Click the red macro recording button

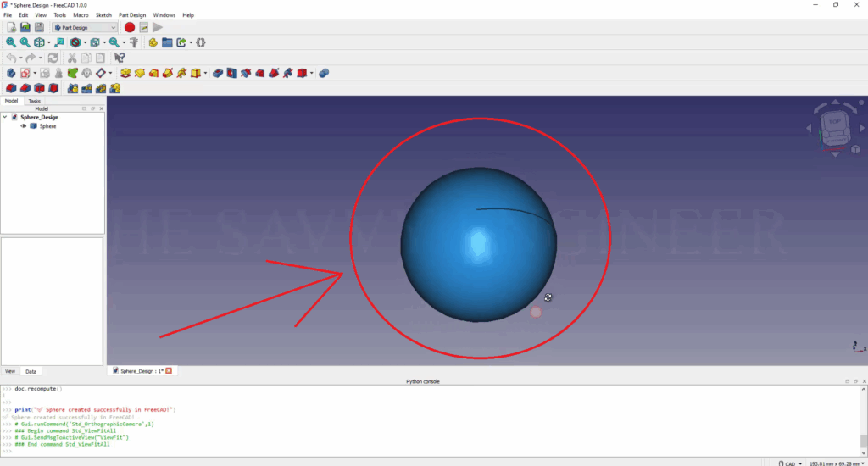click(x=130, y=27)
